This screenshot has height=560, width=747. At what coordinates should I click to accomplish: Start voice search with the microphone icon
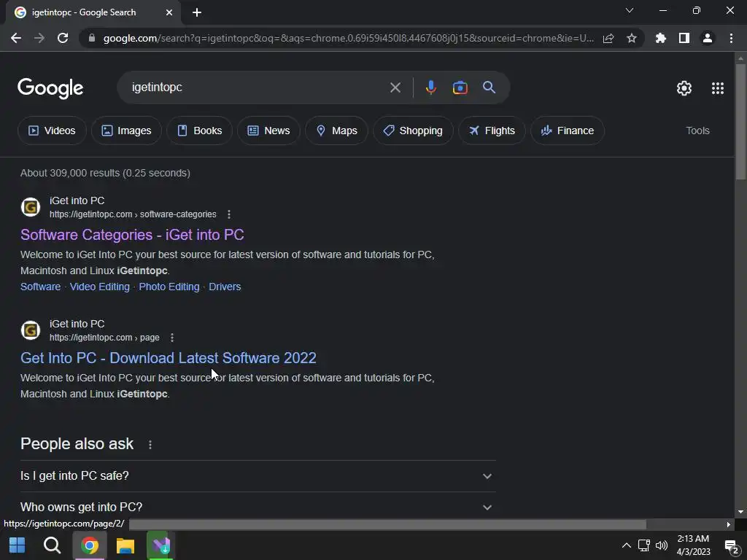430,87
